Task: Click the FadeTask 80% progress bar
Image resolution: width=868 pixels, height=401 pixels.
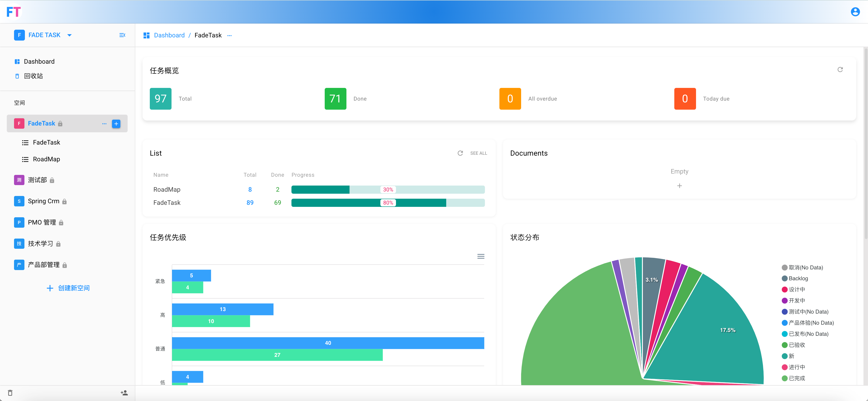Action: click(x=388, y=203)
